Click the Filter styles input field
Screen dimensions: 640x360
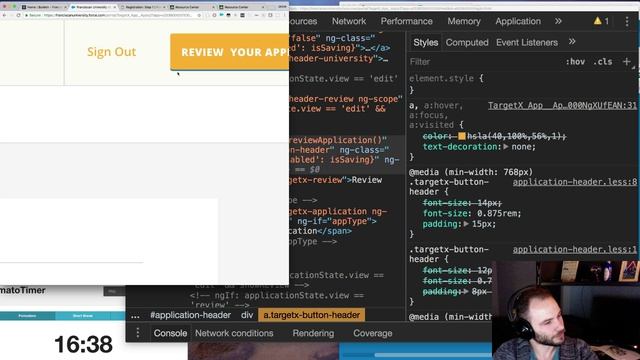(484, 62)
